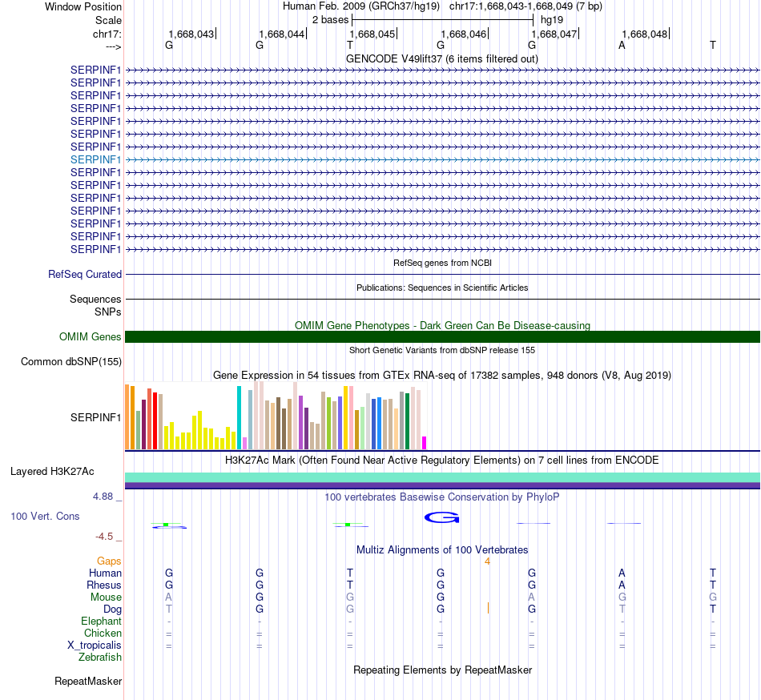Screen dimensions: 761x700
Task: Click the purple H3K27Ac signal band
Action: (x=442, y=485)
